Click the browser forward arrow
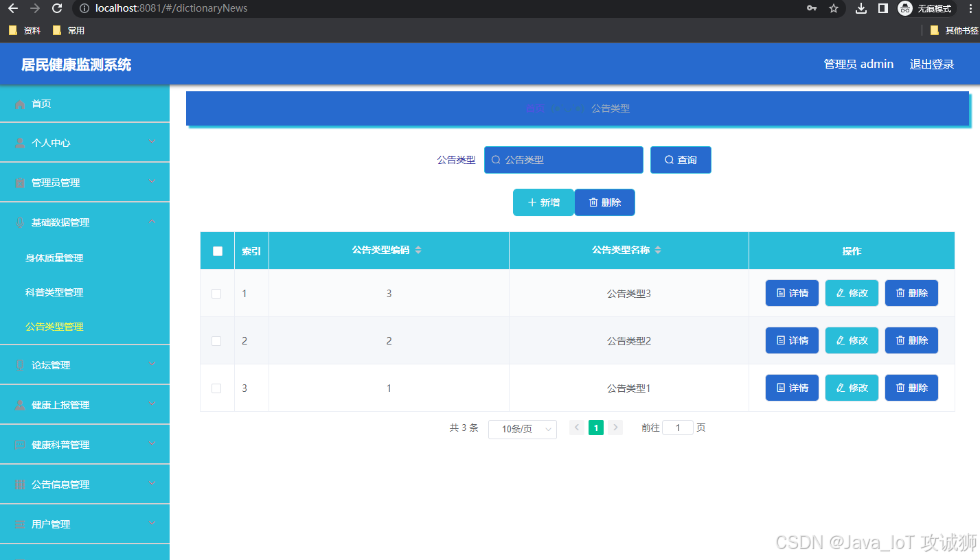Image resolution: width=980 pixels, height=560 pixels. (35, 8)
